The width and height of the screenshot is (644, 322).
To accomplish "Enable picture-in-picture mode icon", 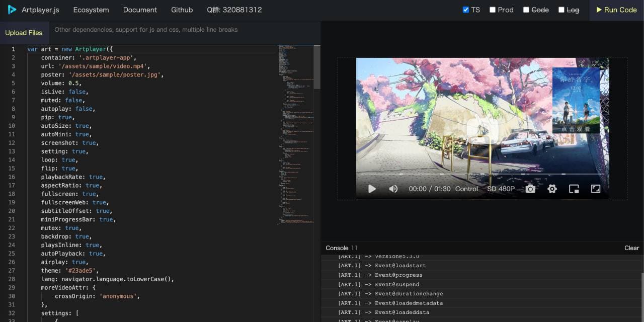I will [x=574, y=189].
